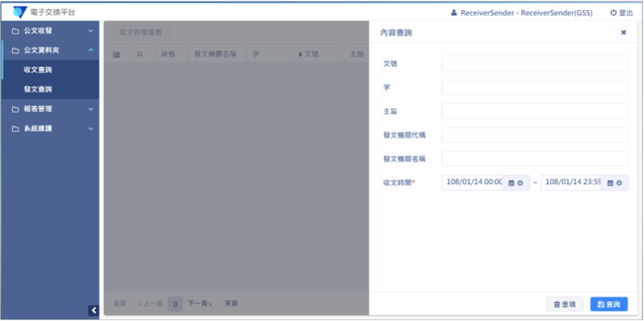Collapse the sidebar with the arrow icon
The image size is (644, 321).
[94, 310]
